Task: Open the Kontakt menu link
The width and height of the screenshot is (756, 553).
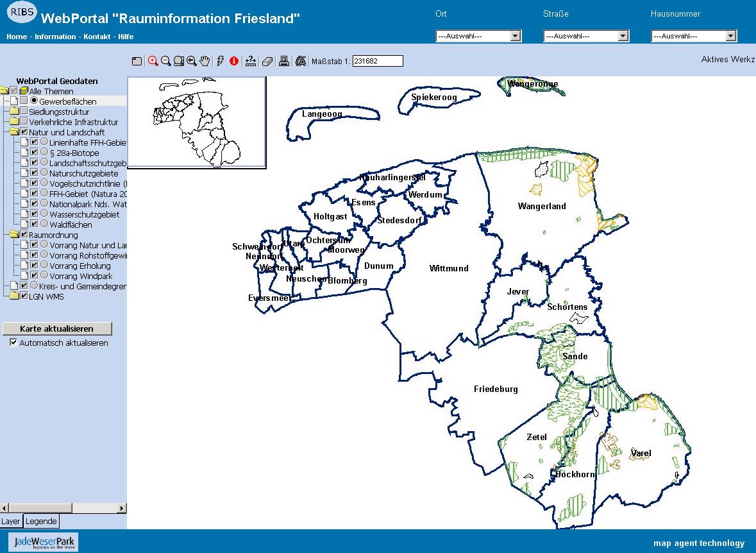Action: (x=97, y=37)
